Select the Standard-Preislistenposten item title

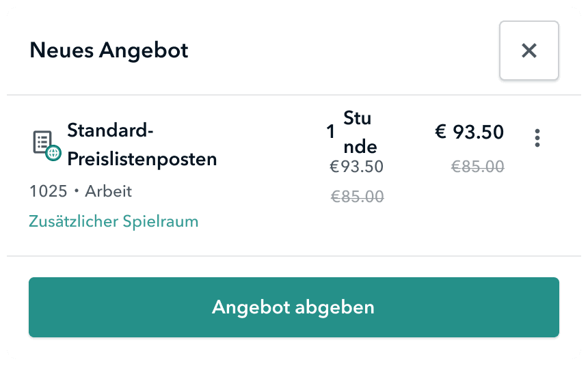(x=142, y=144)
